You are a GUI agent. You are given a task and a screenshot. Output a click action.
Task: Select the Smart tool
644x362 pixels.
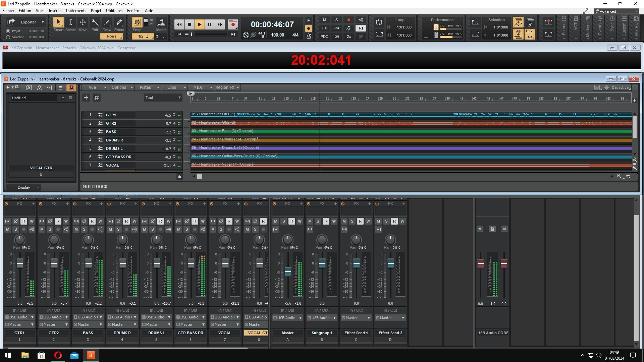click(x=58, y=22)
